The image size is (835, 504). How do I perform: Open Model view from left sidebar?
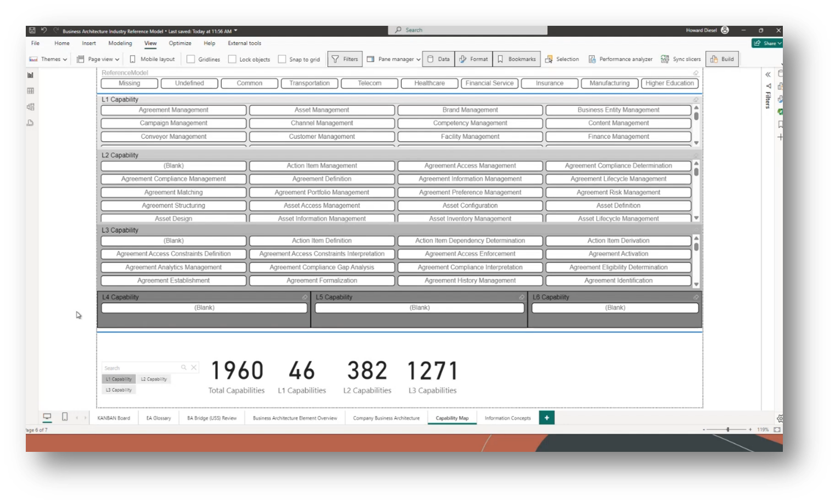(x=30, y=107)
